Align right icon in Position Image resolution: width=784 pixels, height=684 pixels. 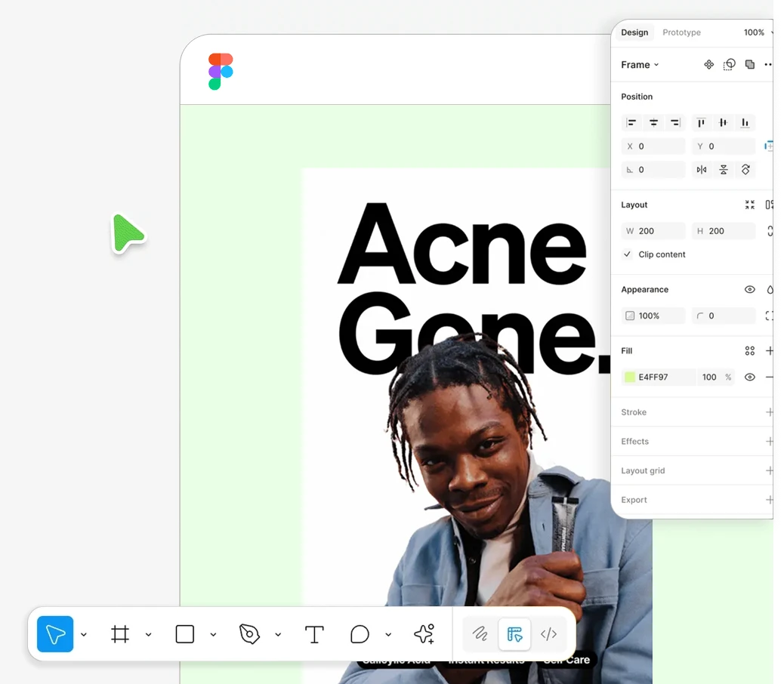coord(675,122)
